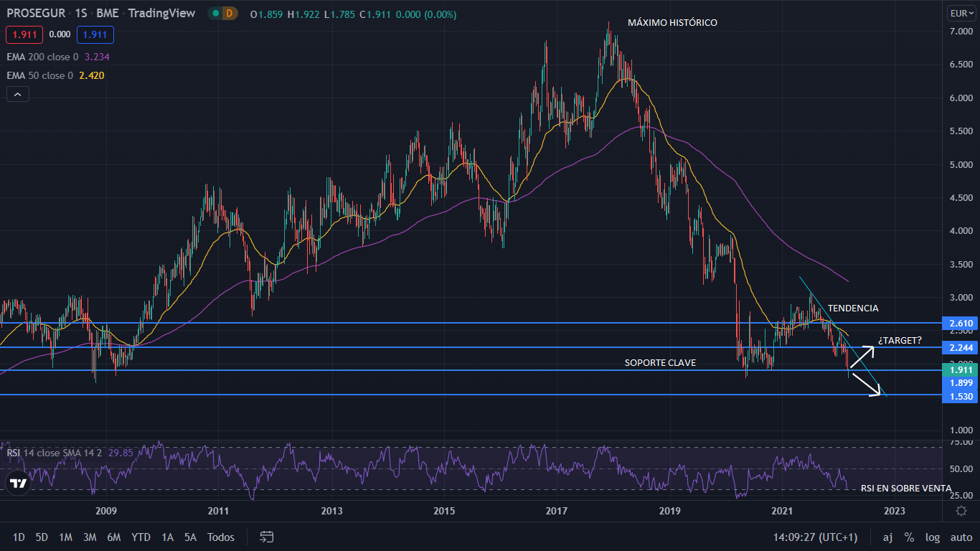Click the blue 1.911 buy price box

95,34
